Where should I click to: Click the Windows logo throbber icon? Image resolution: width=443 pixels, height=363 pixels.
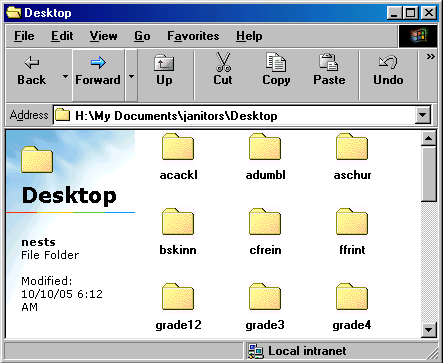(418, 36)
